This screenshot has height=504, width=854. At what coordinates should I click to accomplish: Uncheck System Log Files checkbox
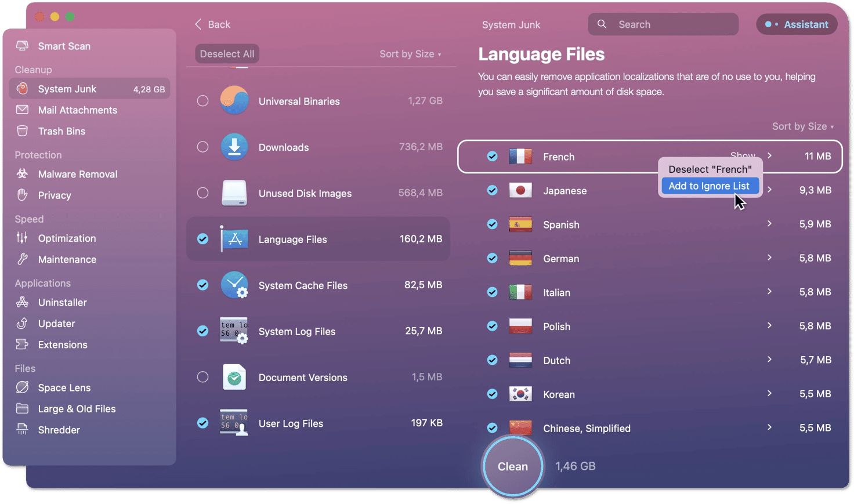click(x=202, y=331)
